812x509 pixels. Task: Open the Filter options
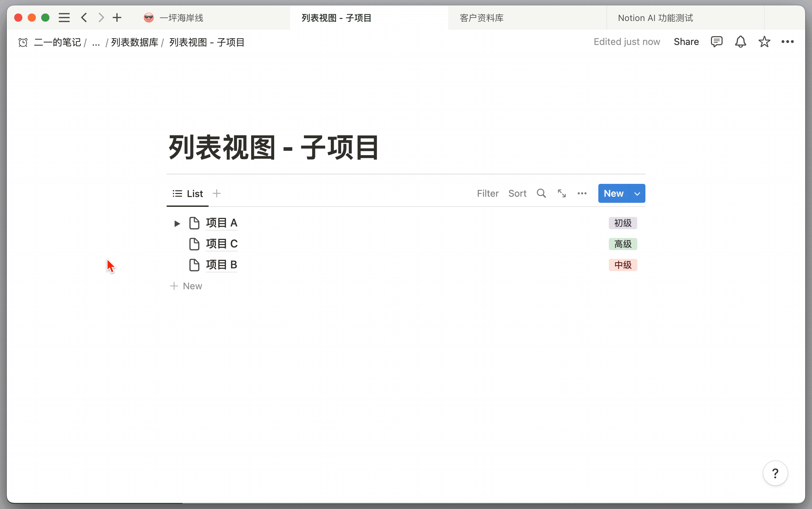(488, 193)
